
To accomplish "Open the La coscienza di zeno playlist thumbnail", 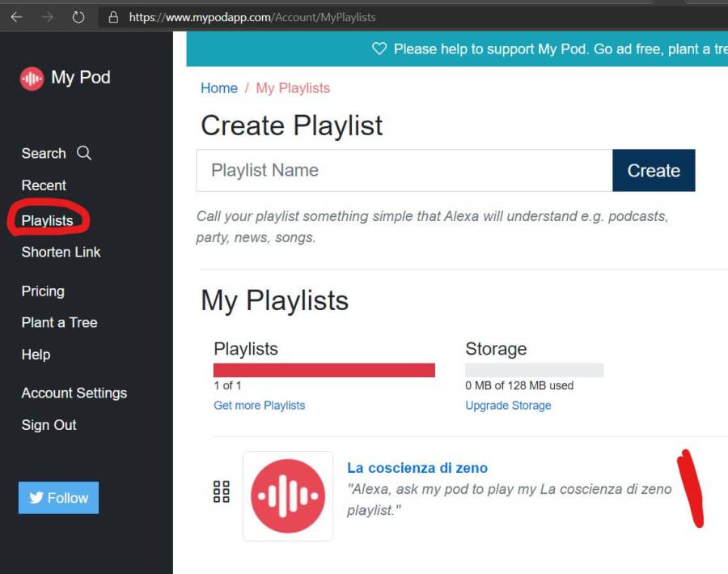I will coord(288,495).
